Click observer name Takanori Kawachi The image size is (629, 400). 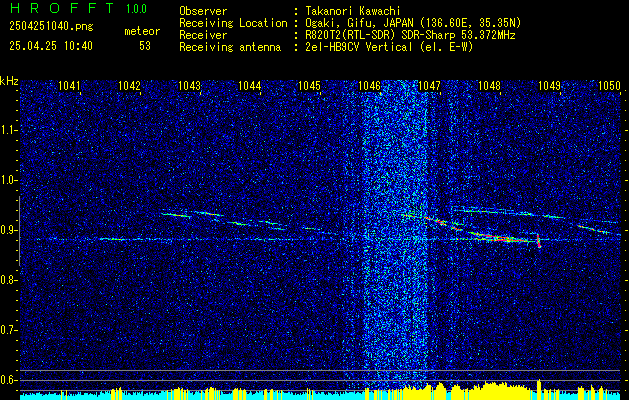coord(353,11)
